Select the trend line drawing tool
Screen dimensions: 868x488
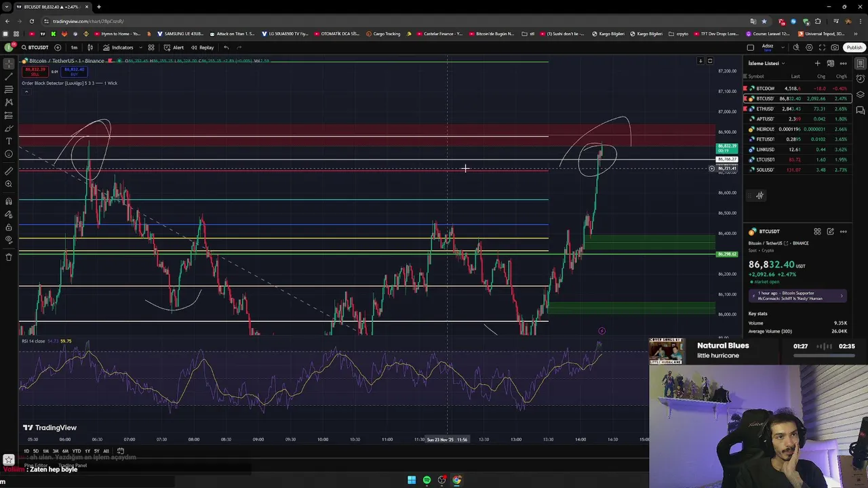point(9,77)
